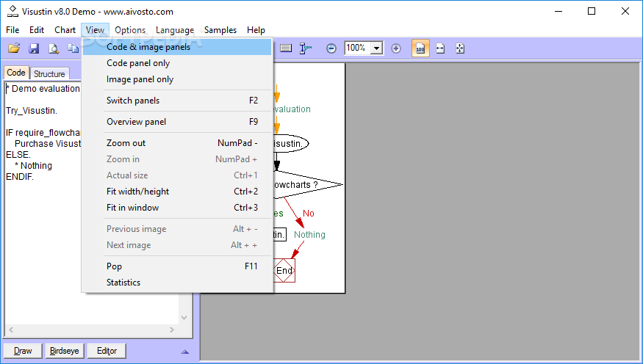Select Code panel only in View menu

pos(177,63)
